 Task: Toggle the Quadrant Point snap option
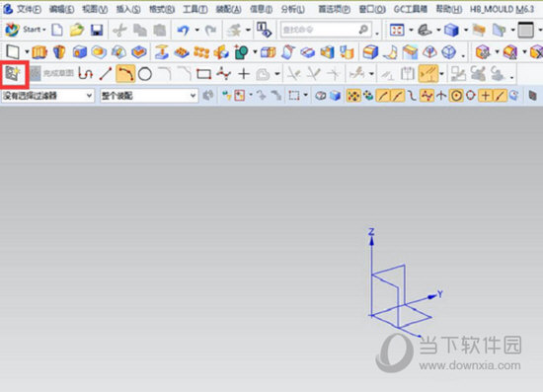point(471,95)
